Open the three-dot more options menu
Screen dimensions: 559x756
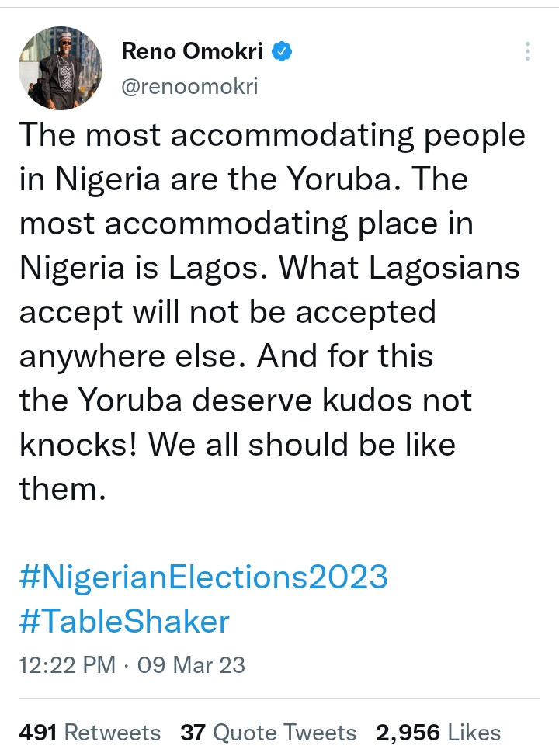528,52
